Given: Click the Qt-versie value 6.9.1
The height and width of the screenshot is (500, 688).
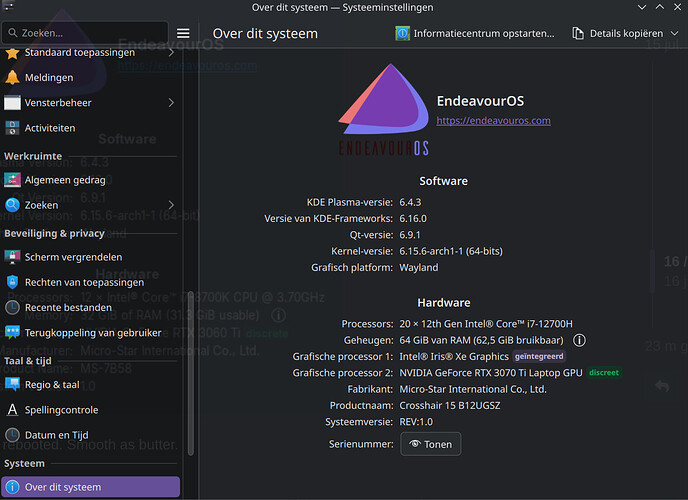Looking at the screenshot, I should click(409, 235).
